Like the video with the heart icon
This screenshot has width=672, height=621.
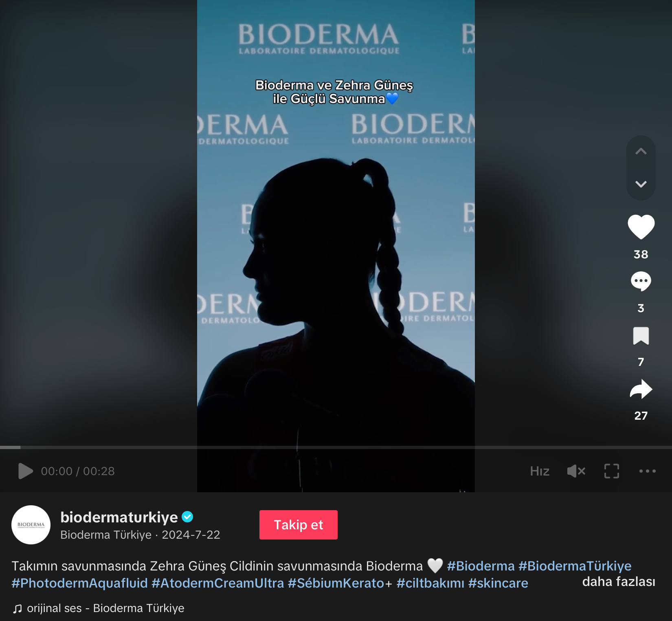coord(641,227)
